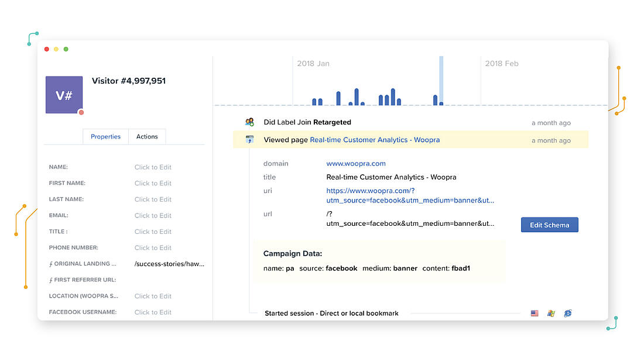Click the United States flag icon
The width and height of the screenshot is (644, 362).
pos(535,313)
